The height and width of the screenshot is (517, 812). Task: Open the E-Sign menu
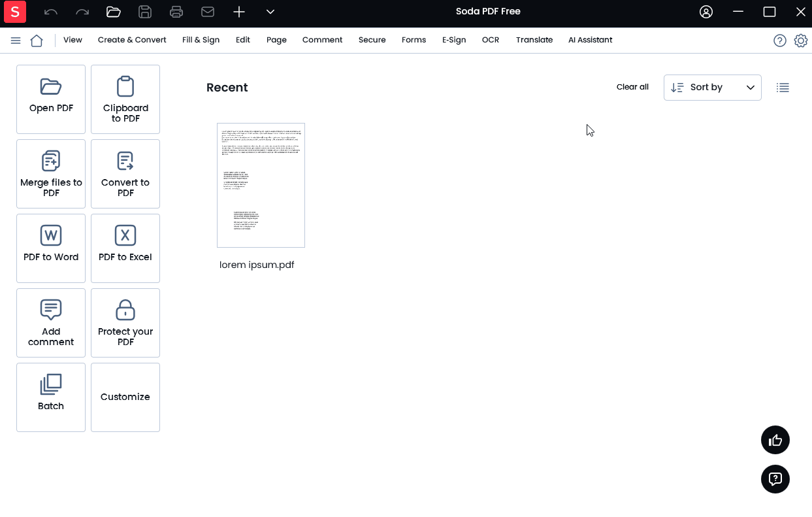(454, 40)
